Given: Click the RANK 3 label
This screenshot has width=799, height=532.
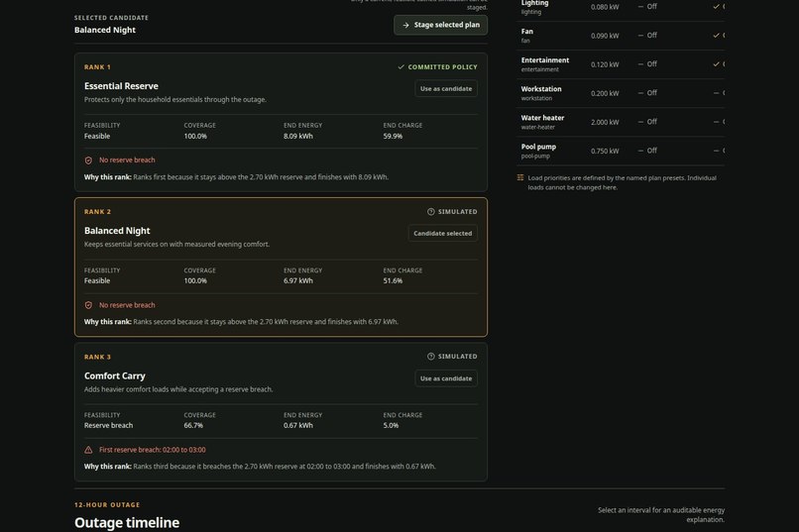Looking at the screenshot, I should click(x=97, y=357).
